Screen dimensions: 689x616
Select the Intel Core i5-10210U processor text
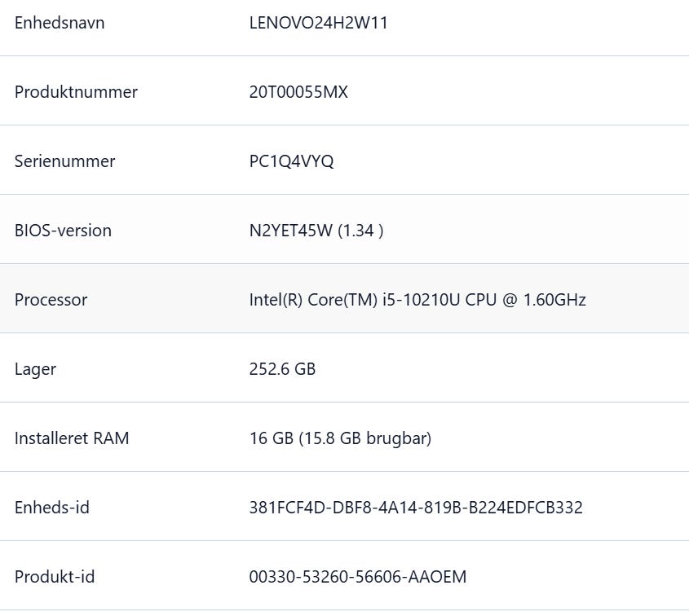point(417,300)
